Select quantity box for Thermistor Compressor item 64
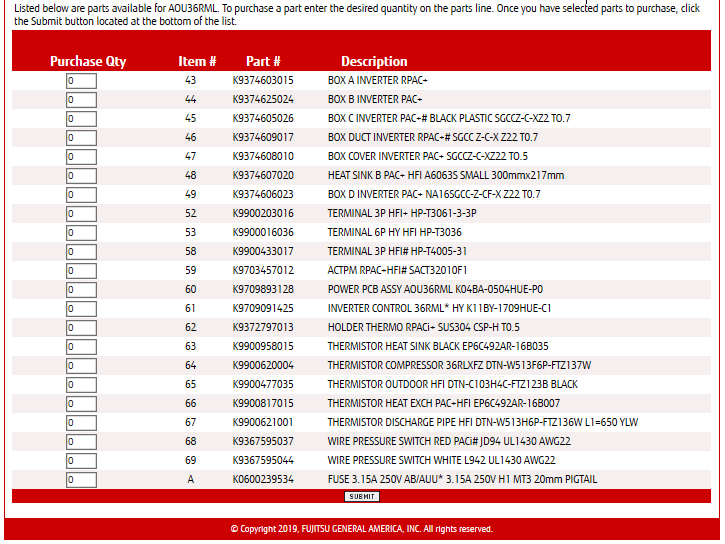 (x=81, y=365)
